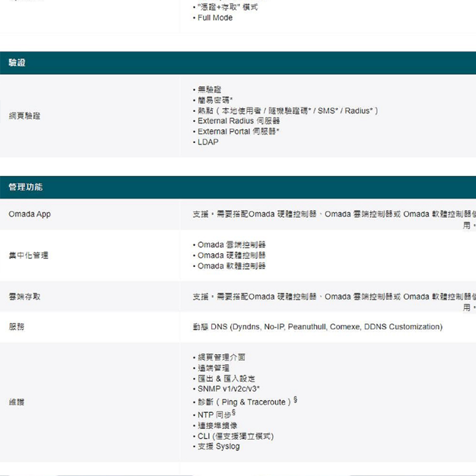Viewport: 476px width, 476px height.
Task: Select the 集中化管理 row label
Action: pyautogui.click(x=28, y=256)
